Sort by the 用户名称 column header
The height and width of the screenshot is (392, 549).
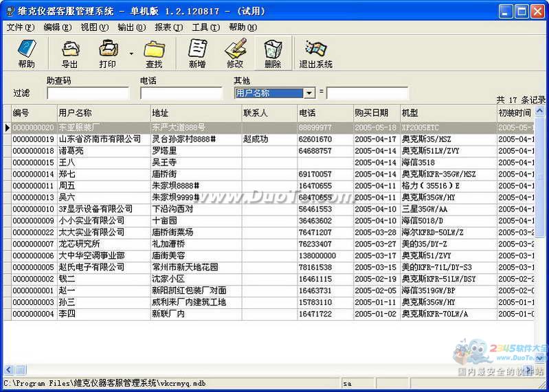pyautogui.click(x=104, y=113)
